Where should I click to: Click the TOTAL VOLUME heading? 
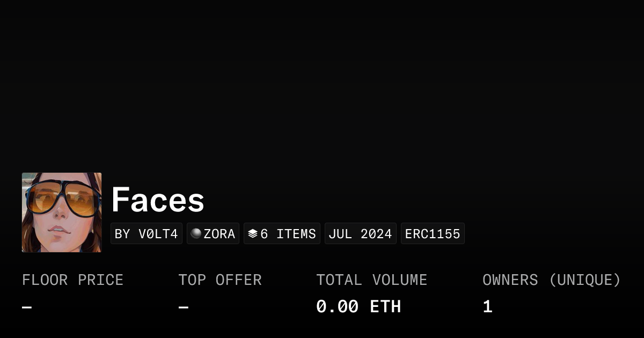pos(371,280)
